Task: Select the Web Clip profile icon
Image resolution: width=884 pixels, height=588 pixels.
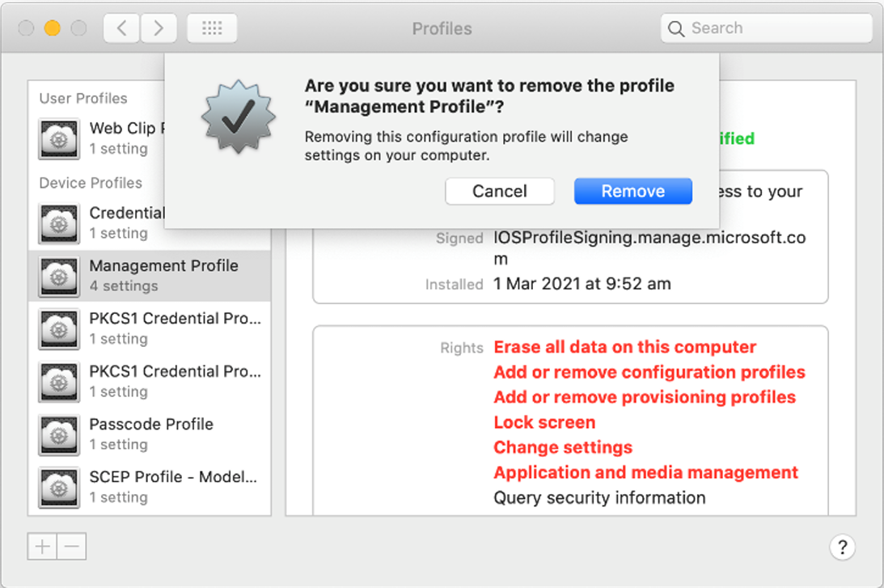Action: coord(59,138)
